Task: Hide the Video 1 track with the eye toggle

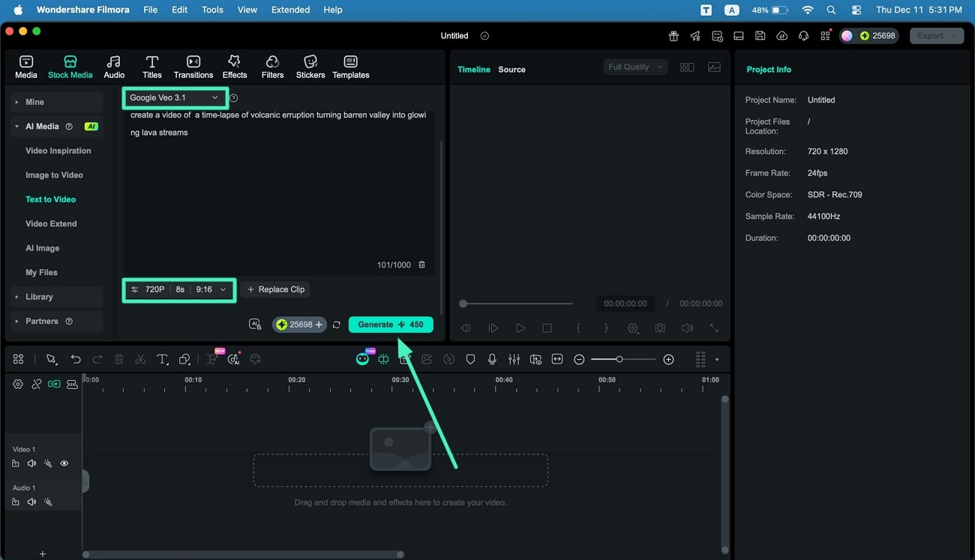Action: 64,463
